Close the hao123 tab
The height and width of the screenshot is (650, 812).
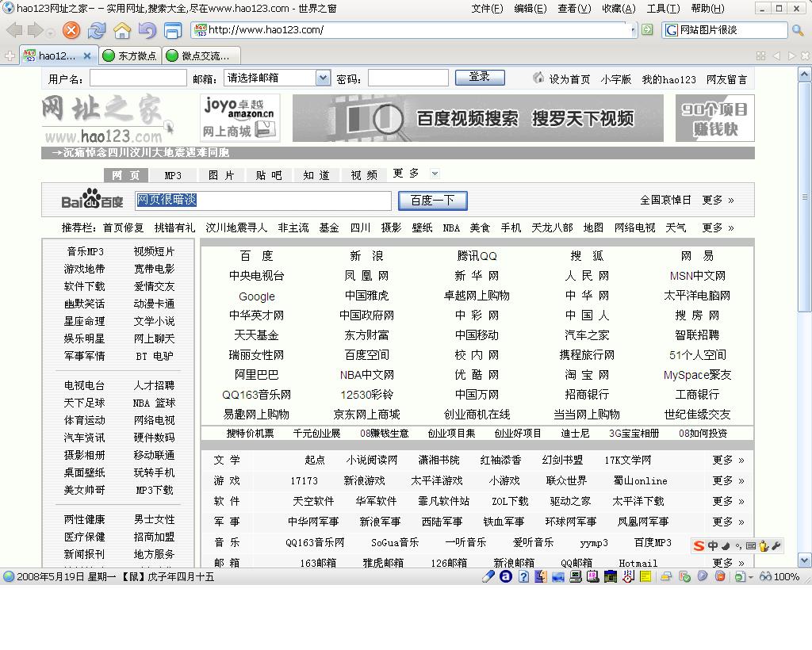(x=87, y=55)
